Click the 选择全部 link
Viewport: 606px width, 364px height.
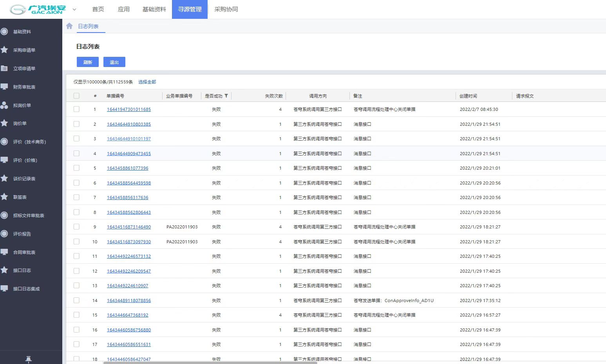point(147,82)
